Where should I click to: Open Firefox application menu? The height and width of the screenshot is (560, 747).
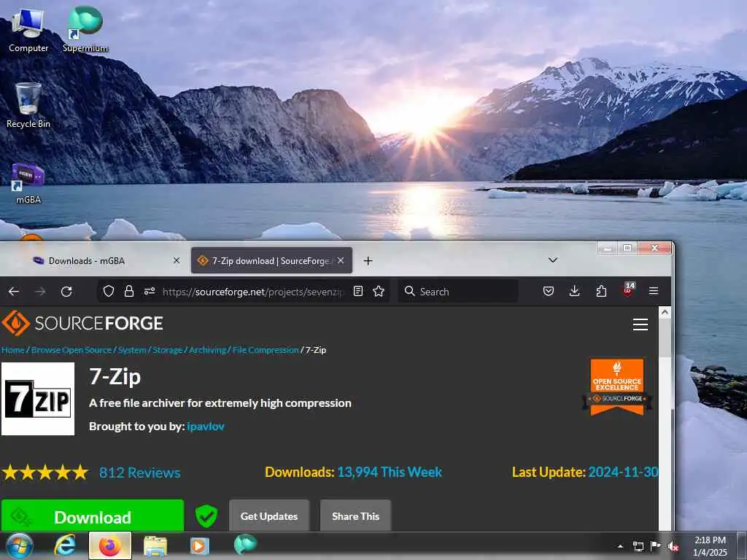(654, 291)
